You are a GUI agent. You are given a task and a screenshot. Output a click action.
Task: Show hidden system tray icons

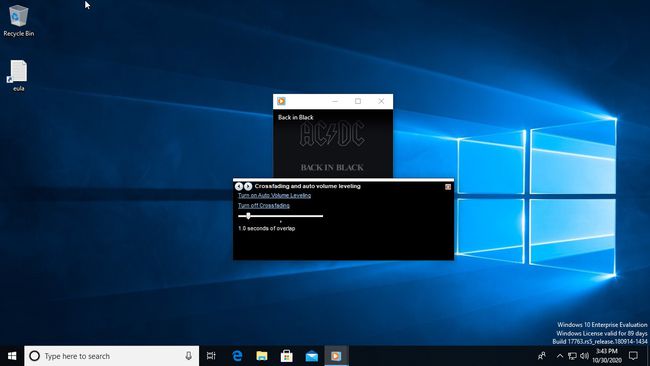click(x=560, y=356)
